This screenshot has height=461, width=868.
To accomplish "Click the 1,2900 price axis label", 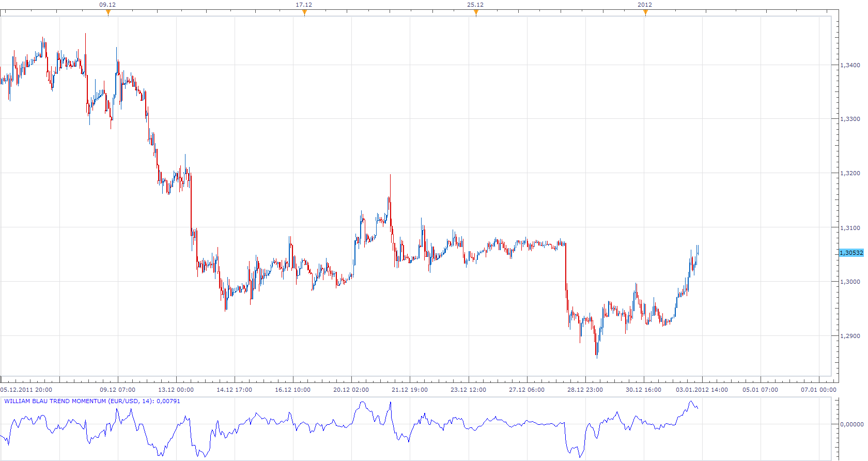I will (x=850, y=336).
